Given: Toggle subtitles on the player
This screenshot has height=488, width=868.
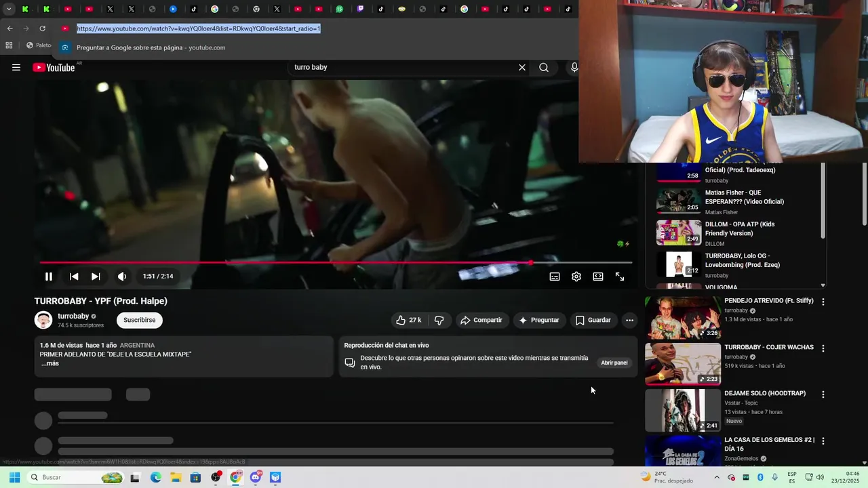Looking at the screenshot, I should tap(555, 277).
